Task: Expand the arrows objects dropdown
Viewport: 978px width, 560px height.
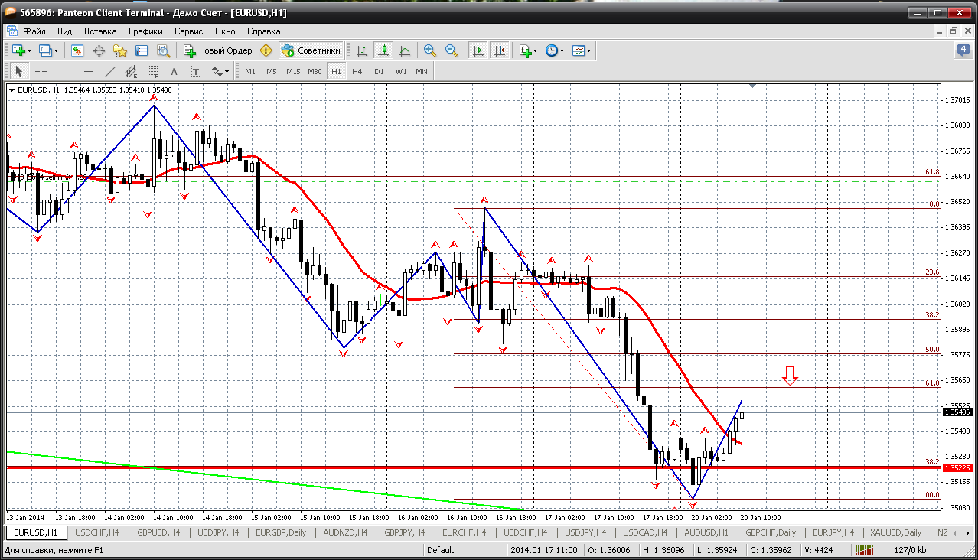Action: coord(227,71)
